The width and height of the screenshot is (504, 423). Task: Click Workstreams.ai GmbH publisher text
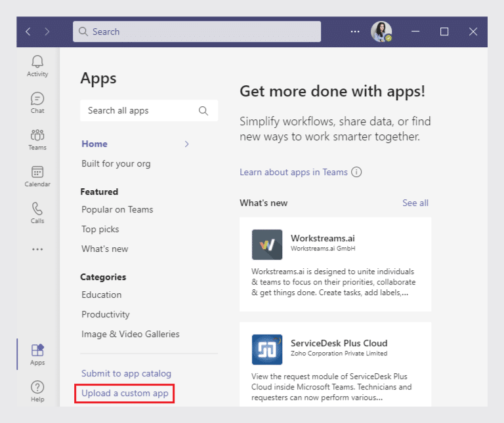(323, 249)
